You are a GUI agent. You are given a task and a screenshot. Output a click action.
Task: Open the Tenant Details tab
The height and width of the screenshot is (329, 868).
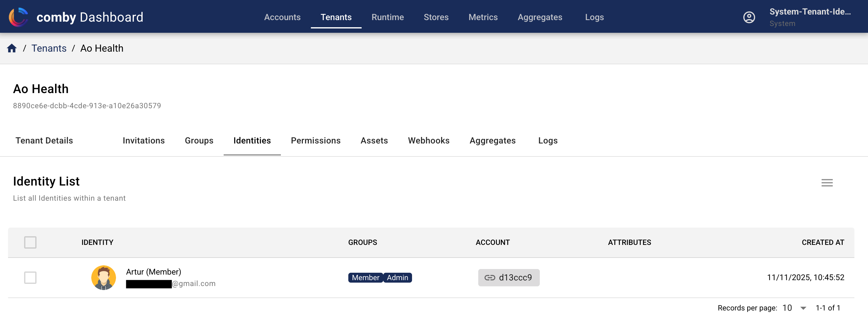coord(44,140)
